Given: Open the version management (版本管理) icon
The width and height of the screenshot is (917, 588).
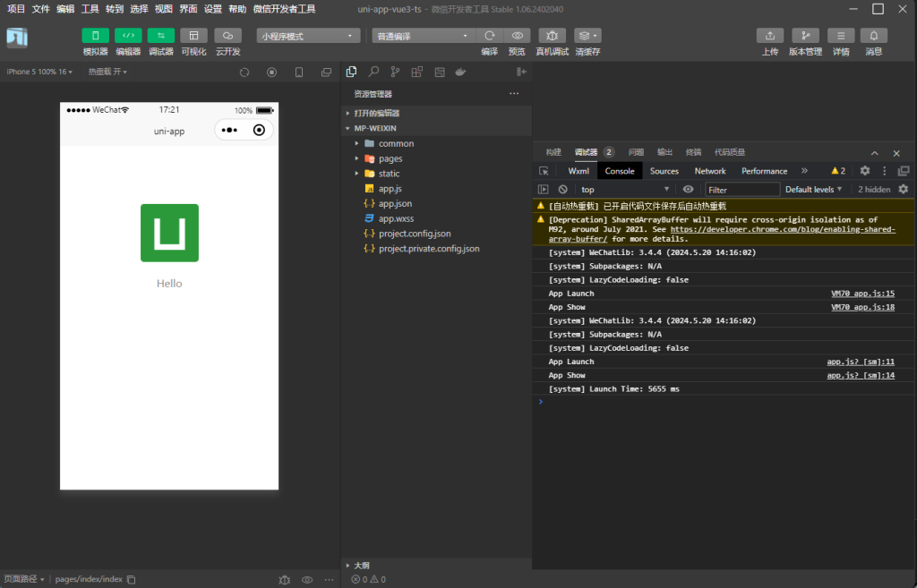Looking at the screenshot, I should (x=805, y=36).
